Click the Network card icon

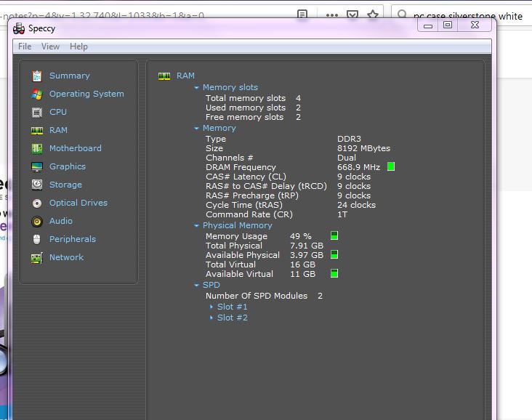(x=36, y=258)
